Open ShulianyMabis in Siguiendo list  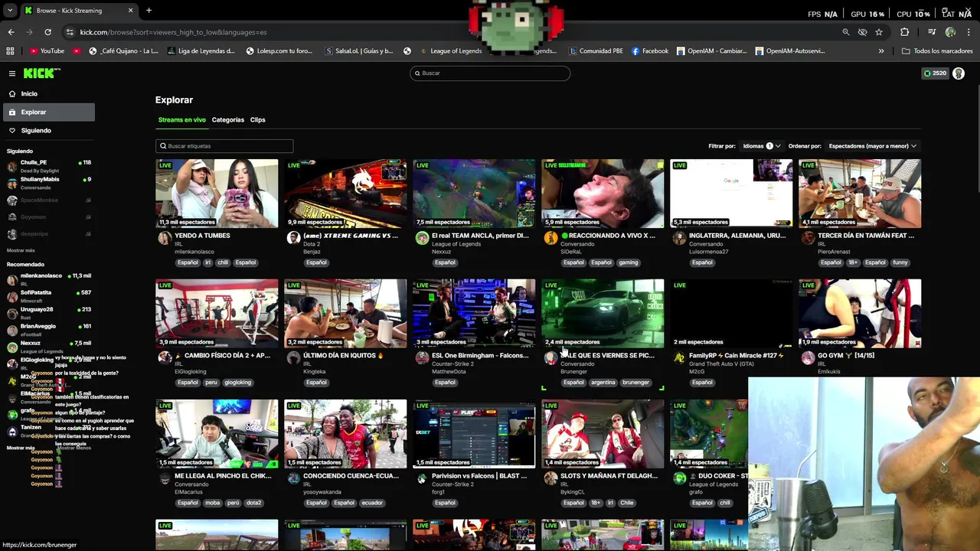[47, 183]
